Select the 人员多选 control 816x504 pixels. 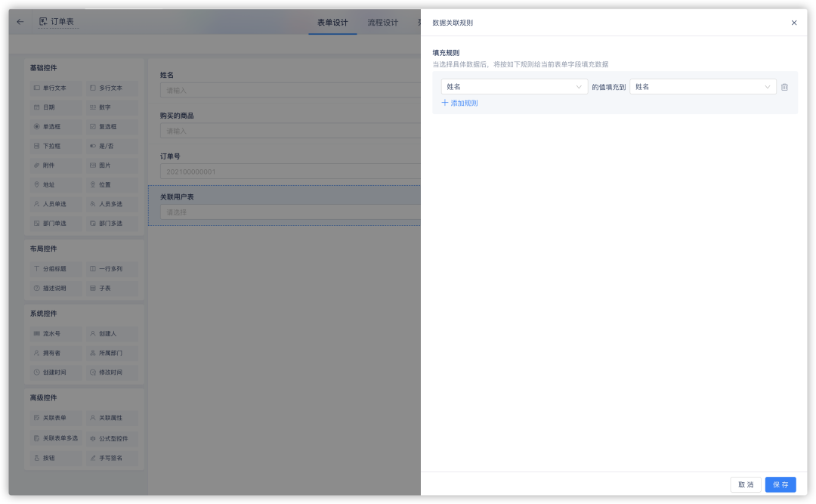(112, 204)
